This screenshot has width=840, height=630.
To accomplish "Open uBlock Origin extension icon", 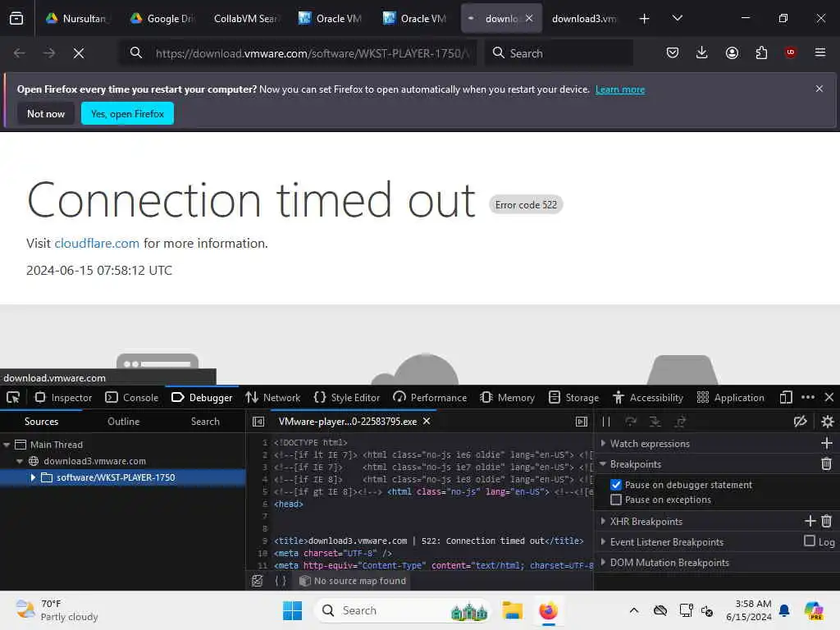I will point(790,52).
